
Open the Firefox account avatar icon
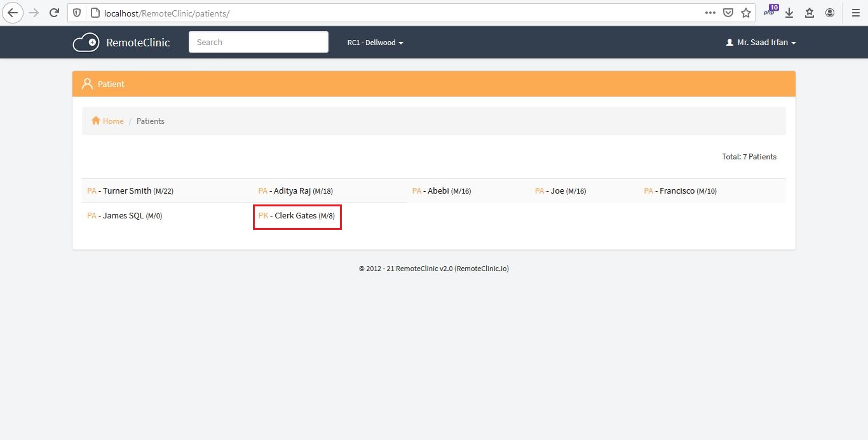pos(830,13)
